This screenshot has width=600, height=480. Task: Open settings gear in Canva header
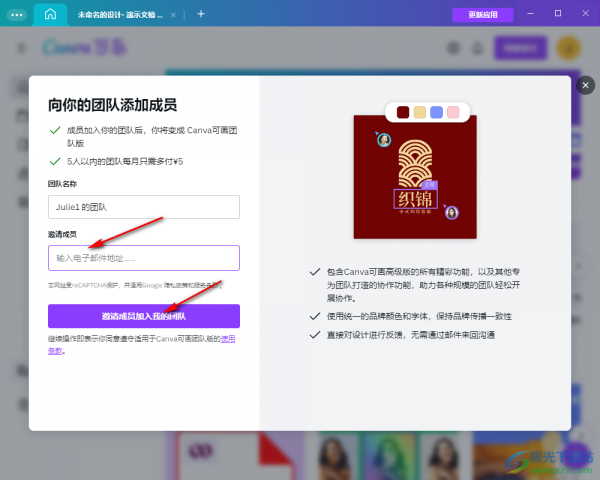[x=453, y=48]
